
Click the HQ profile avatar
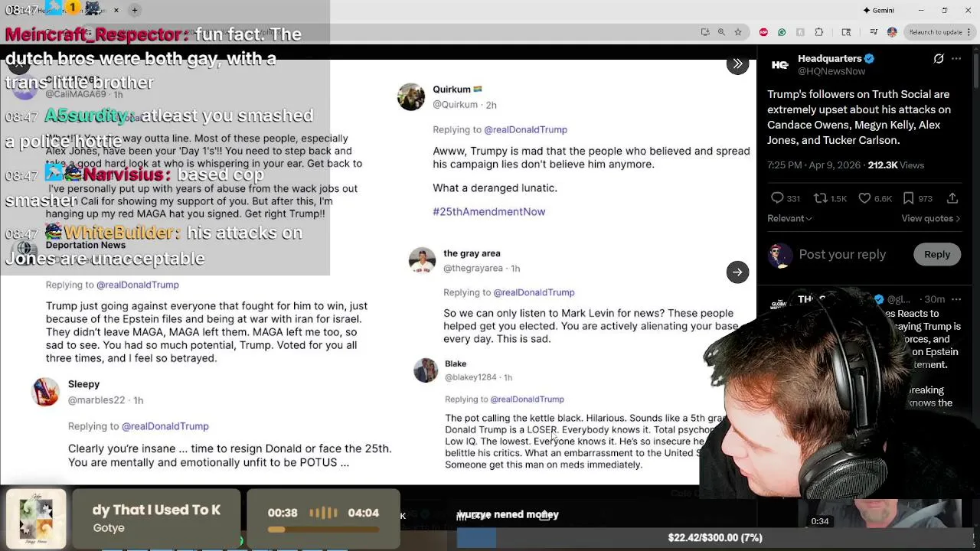coord(780,65)
